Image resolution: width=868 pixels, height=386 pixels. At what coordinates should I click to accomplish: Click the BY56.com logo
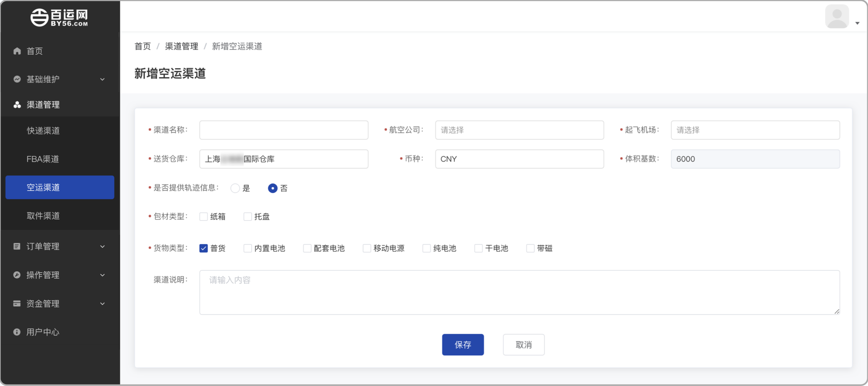tap(60, 17)
